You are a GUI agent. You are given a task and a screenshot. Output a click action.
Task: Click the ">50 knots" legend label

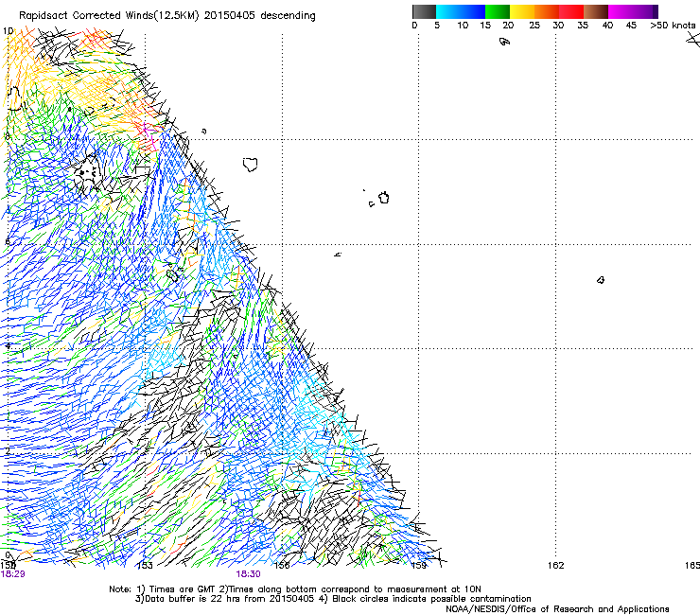tap(673, 26)
